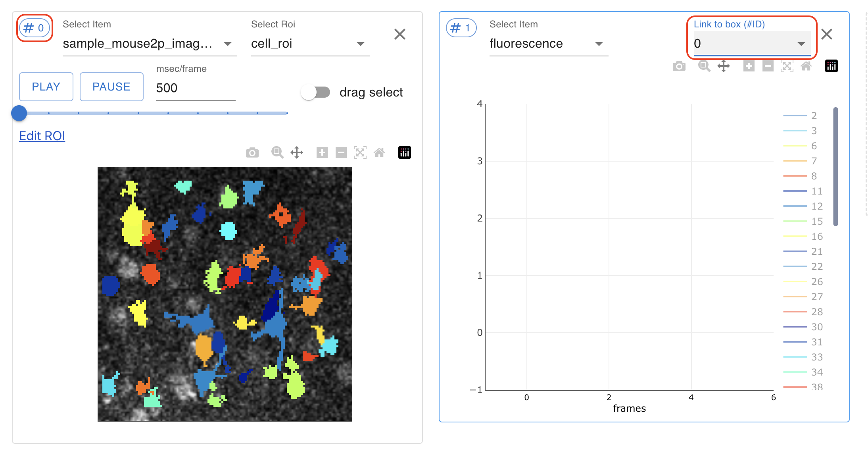Download image plot as PNG (camera icon)
Image resolution: width=868 pixels, height=451 pixels.
pos(252,152)
